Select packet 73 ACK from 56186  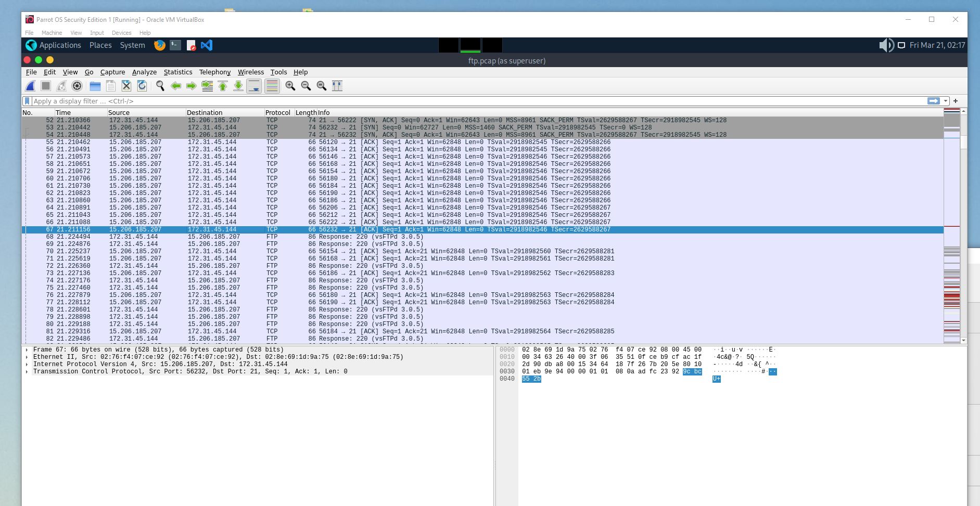click(482, 273)
